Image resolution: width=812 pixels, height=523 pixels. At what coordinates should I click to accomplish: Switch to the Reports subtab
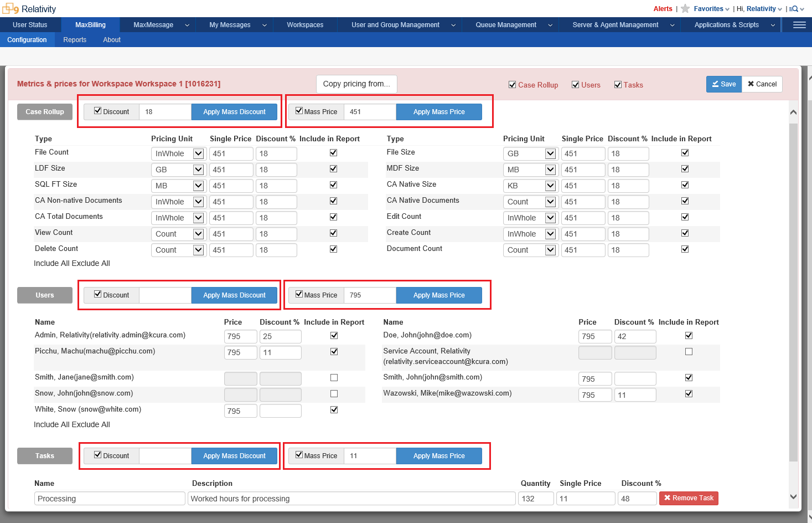coord(75,40)
